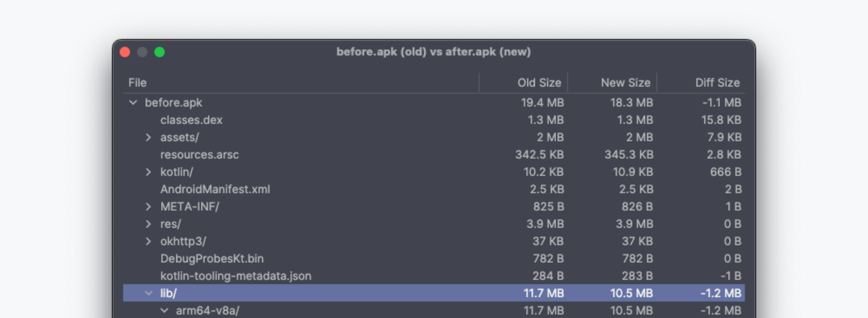
Task: Collapse the lib/ directory
Action: pyautogui.click(x=149, y=293)
